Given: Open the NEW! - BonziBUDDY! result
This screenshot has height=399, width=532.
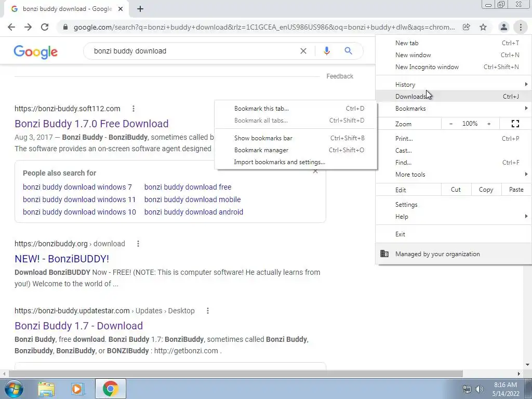Looking at the screenshot, I should point(62,259).
